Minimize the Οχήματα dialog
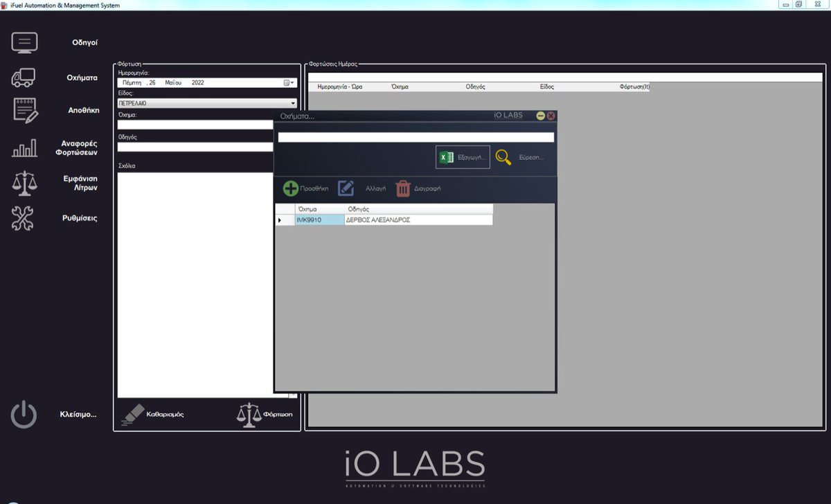The height and width of the screenshot is (504, 831). click(541, 116)
